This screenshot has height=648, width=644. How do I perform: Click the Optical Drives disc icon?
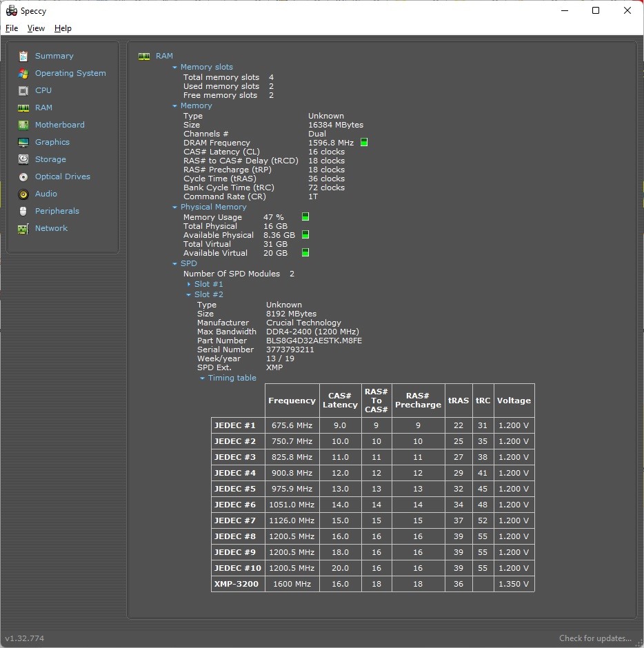[23, 177]
